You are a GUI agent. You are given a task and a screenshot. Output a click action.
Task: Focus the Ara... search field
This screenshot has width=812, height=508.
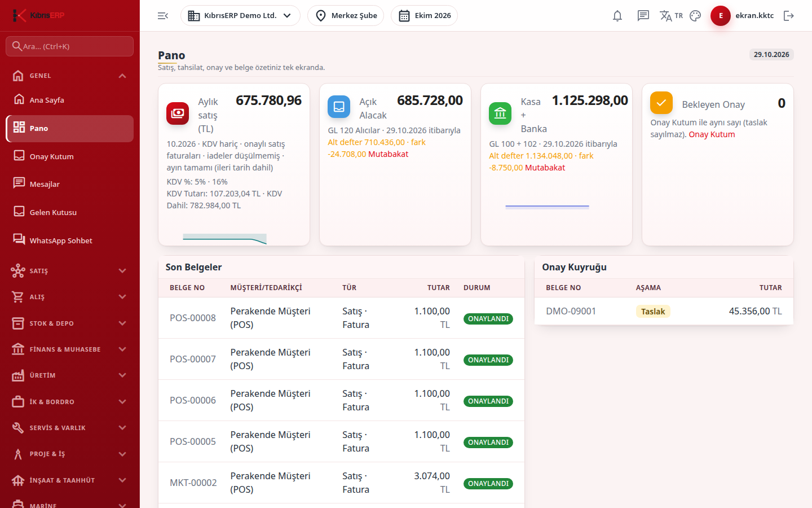(70, 46)
